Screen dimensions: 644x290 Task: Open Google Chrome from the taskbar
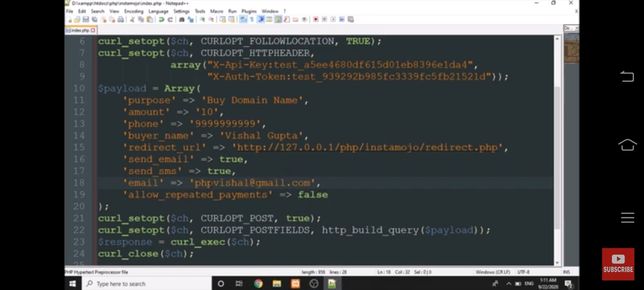(x=258, y=284)
